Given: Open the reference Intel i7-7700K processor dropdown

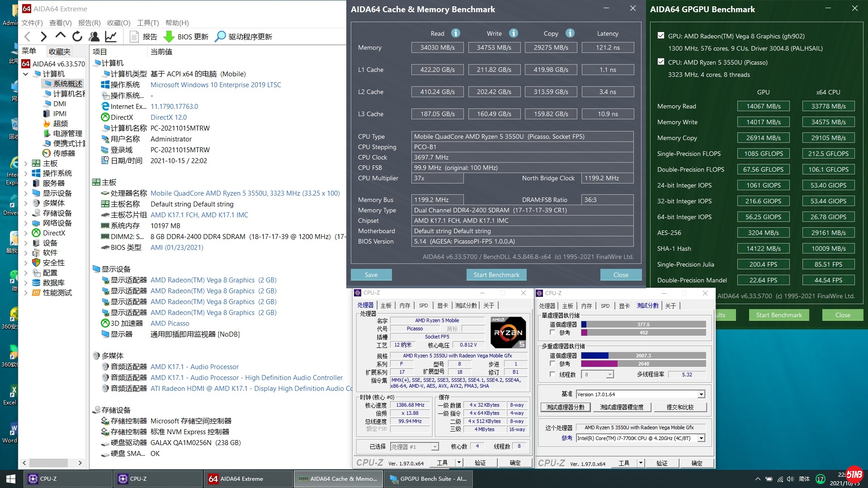Looking at the screenshot, I should point(701,438).
